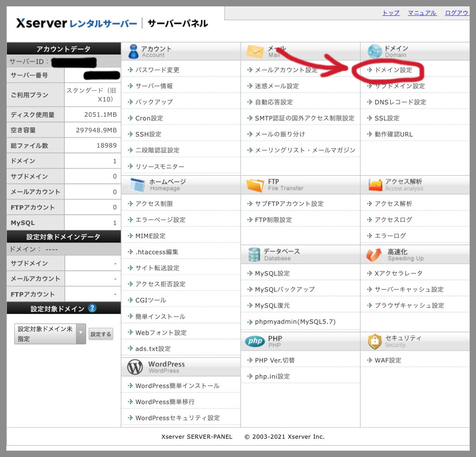Open サブFTPアカウント設定
This screenshot has height=457, width=476.
click(289, 204)
